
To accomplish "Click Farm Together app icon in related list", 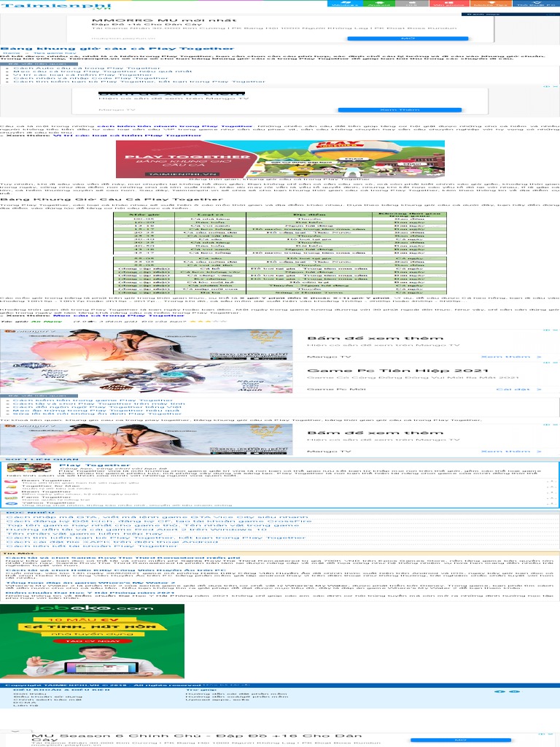I will coord(11,498).
